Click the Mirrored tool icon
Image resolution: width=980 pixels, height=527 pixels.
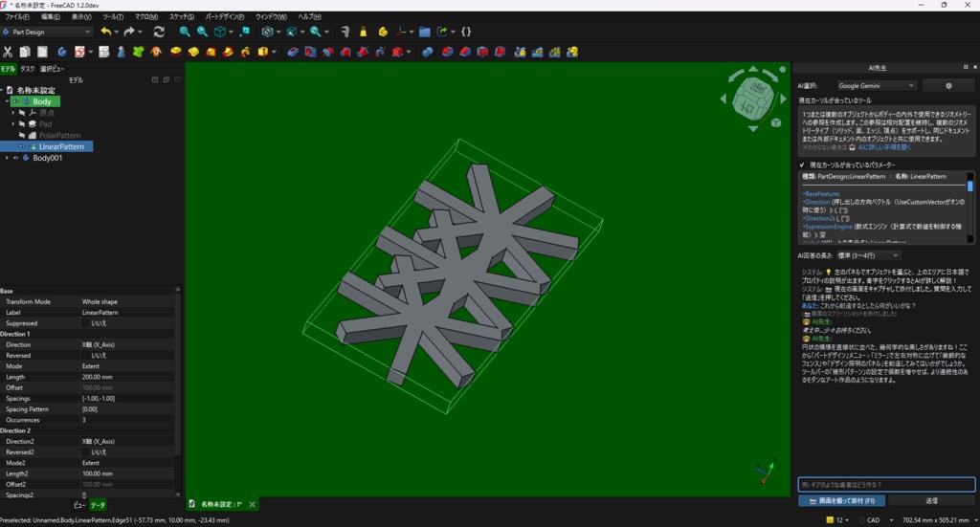click(x=520, y=52)
